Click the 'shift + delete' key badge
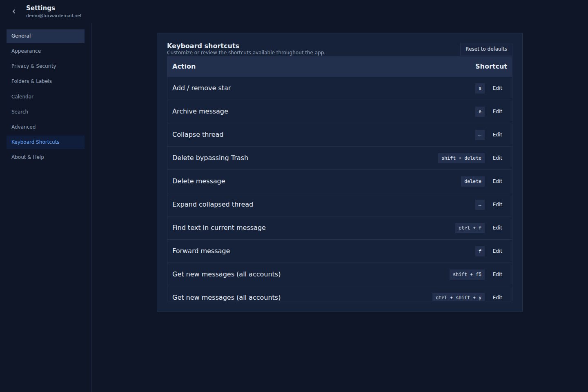 pyautogui.click(x=461, y=158)
